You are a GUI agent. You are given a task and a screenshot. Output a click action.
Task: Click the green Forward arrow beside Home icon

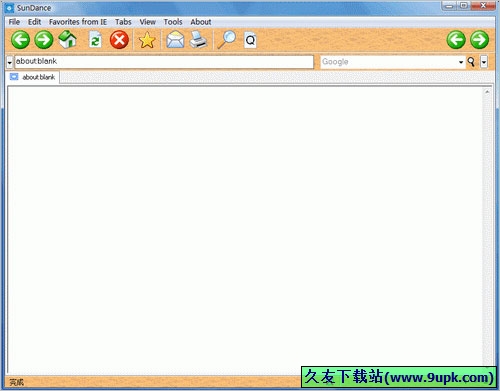point(44,40)
